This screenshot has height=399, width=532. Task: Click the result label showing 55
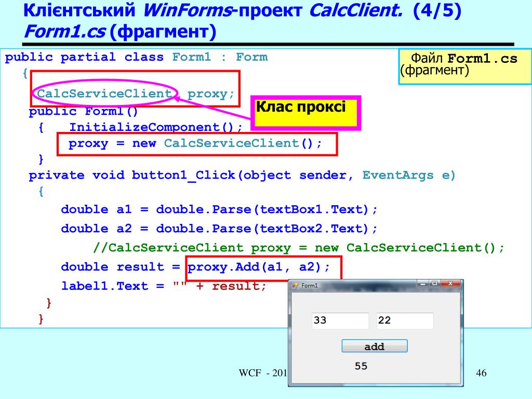361,366
